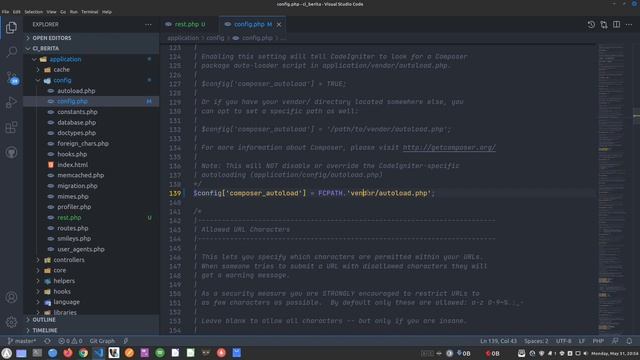Open errors and warnings count in status bar

pos(70,341)
